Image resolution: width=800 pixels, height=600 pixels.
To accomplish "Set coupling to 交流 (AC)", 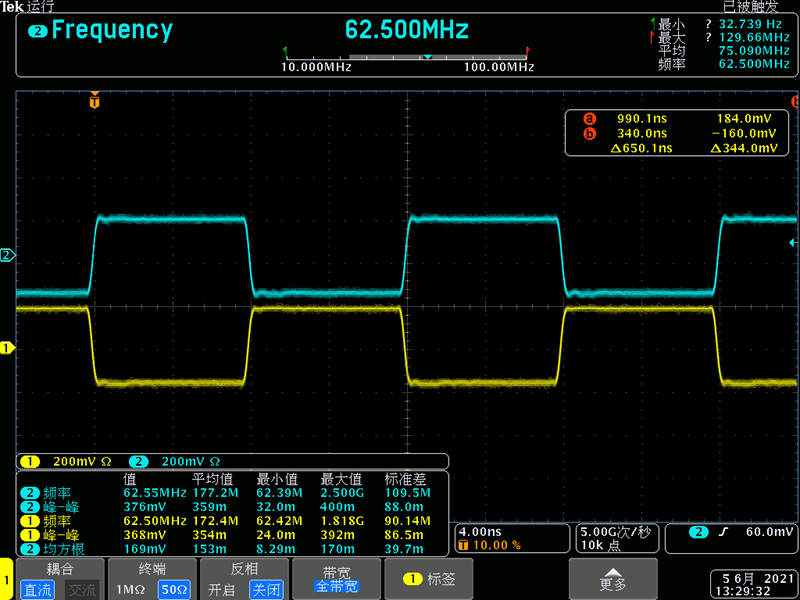I will pos(82,589).
